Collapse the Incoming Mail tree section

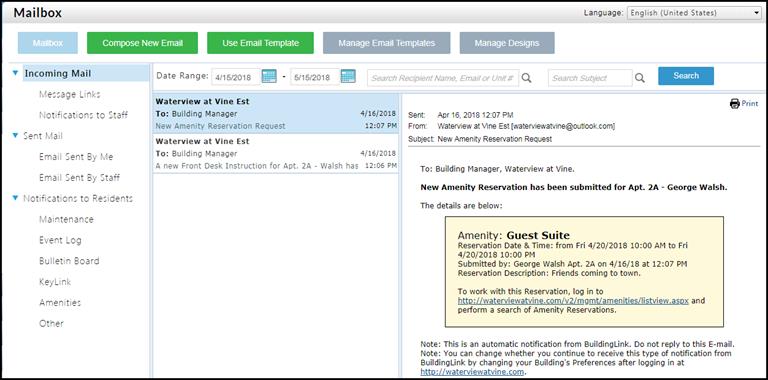[x=15, y=73]
